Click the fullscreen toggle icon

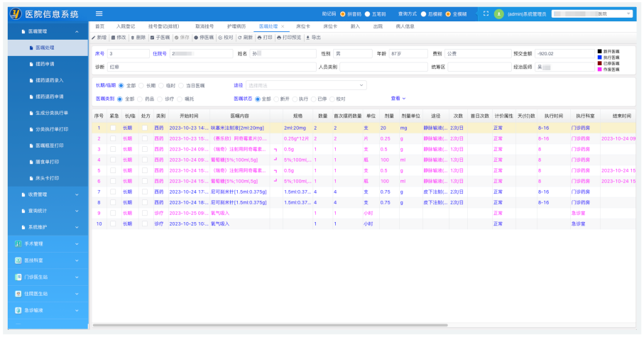(486, 13)
